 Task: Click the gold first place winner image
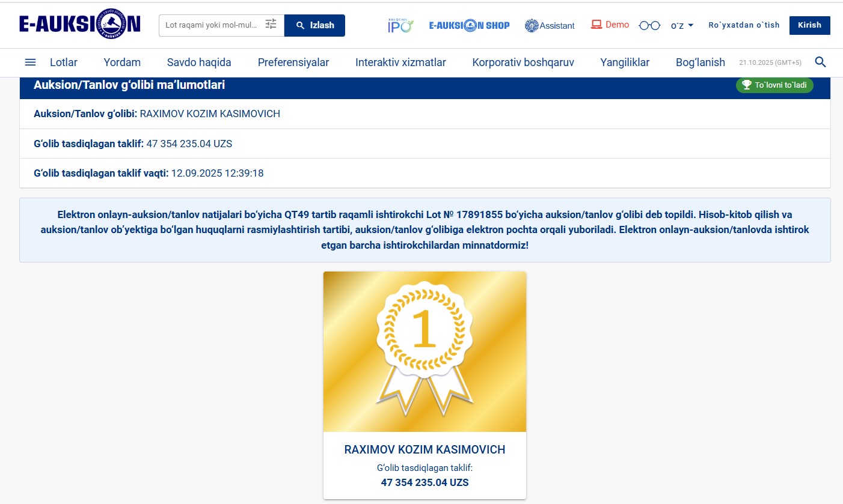tap(425, 351)
